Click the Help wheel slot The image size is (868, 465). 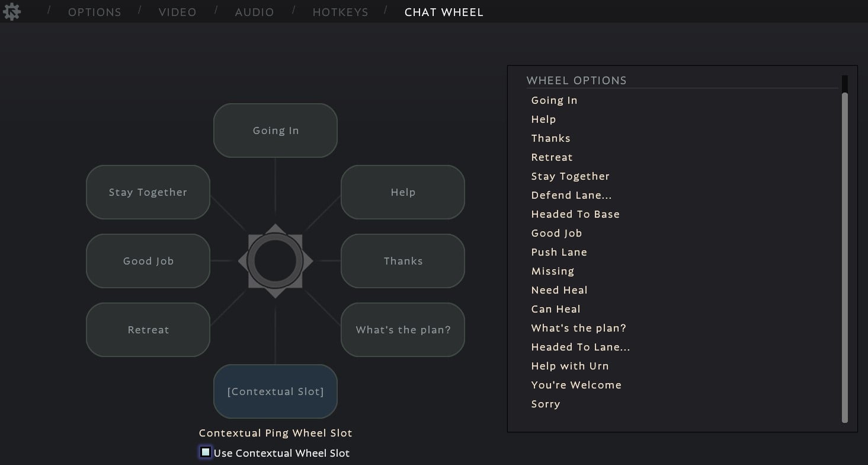[403, 192]
